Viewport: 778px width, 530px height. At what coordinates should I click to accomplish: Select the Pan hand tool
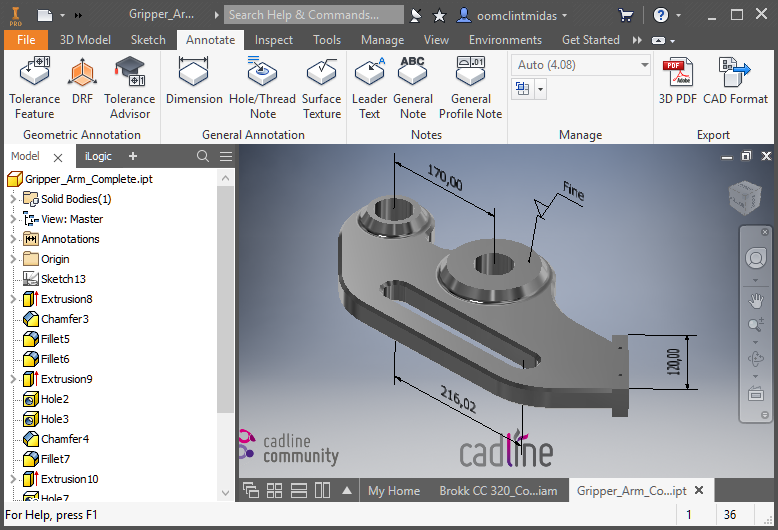(756, 300)
